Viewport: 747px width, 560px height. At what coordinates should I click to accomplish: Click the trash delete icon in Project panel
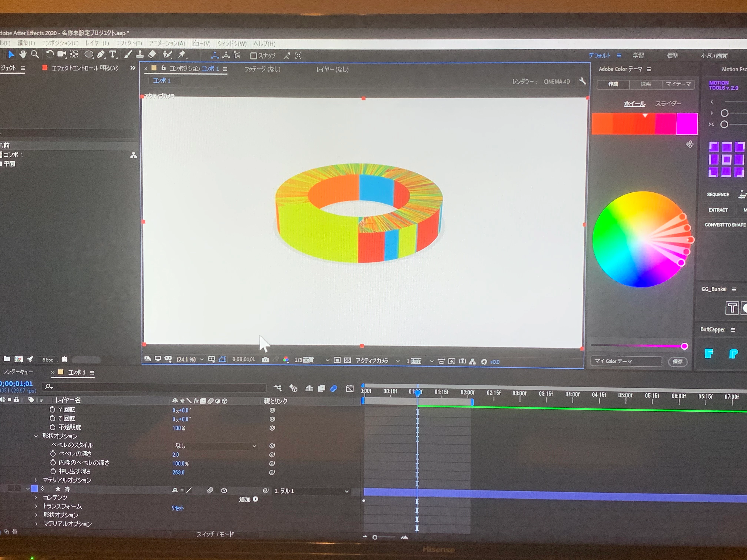click(64, 359)
